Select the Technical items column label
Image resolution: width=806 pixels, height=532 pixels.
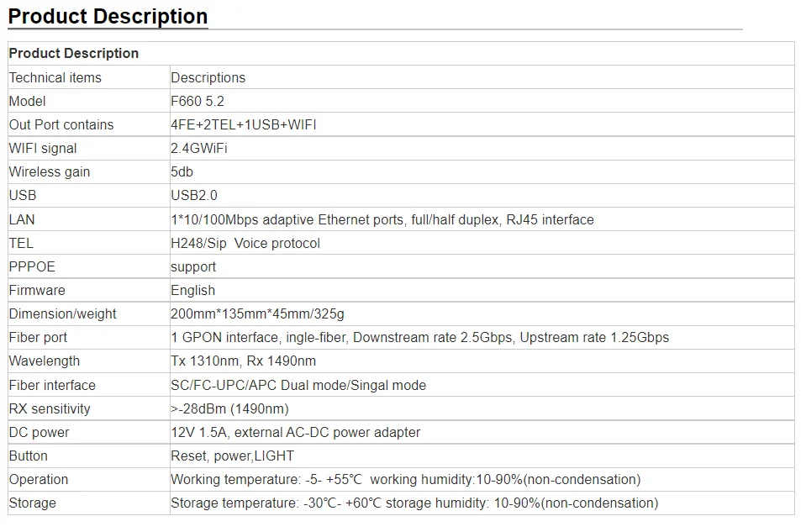tap(55, 77)
